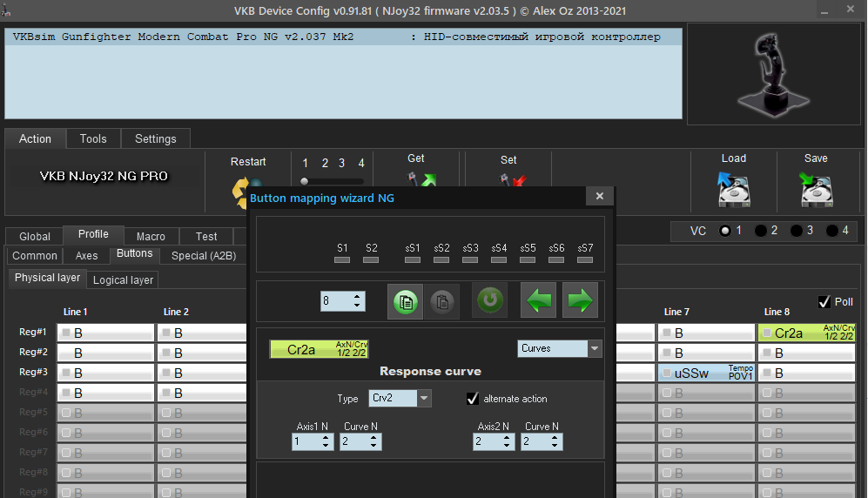
Task: Switch to the Macro tab
Action: pos(151,236)
